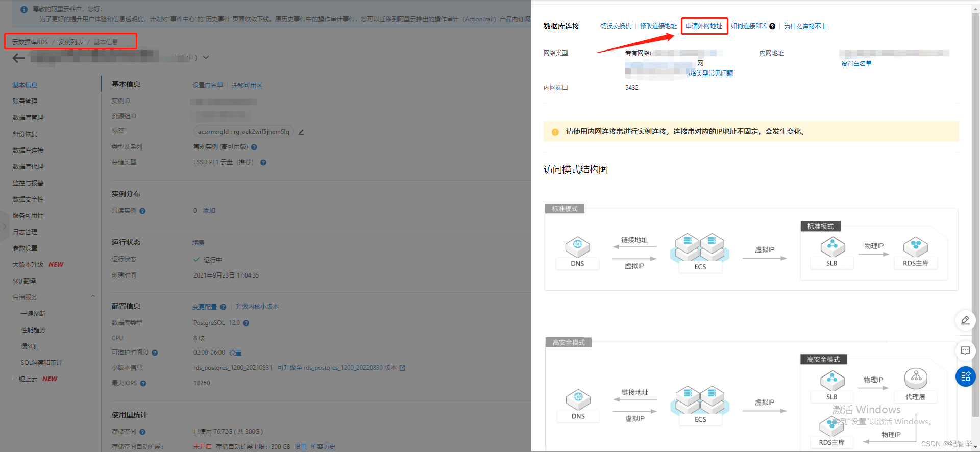Image resolution: width=980 pixels, height=452 pixels.
Task: Click 申请外网地址 link
Action: [x=704, y=26]
